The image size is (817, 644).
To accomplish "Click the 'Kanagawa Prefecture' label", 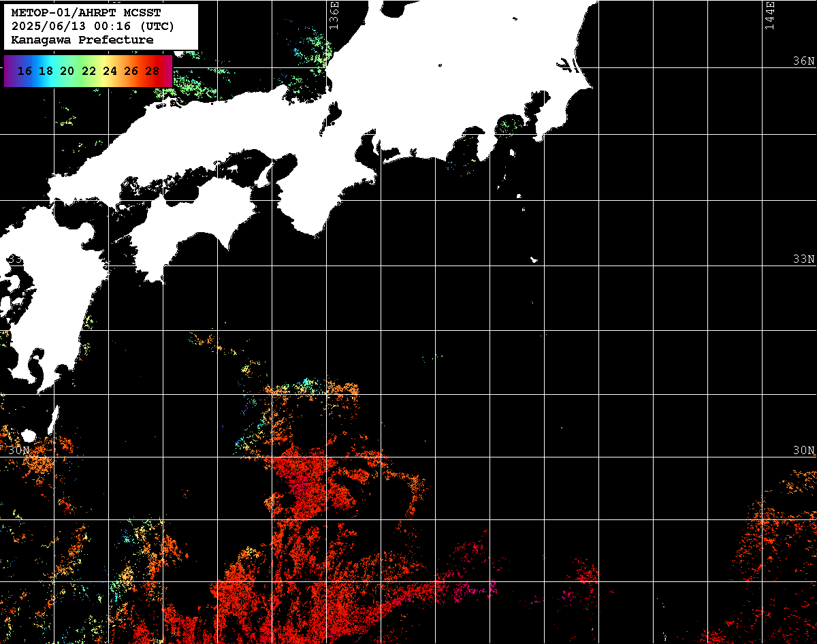I will (82, 40).
